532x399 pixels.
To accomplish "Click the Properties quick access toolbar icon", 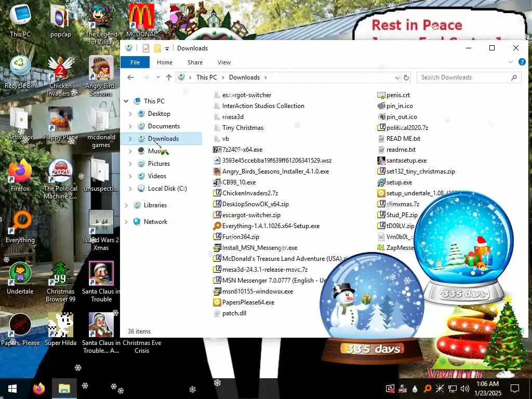I will [146, 48].
